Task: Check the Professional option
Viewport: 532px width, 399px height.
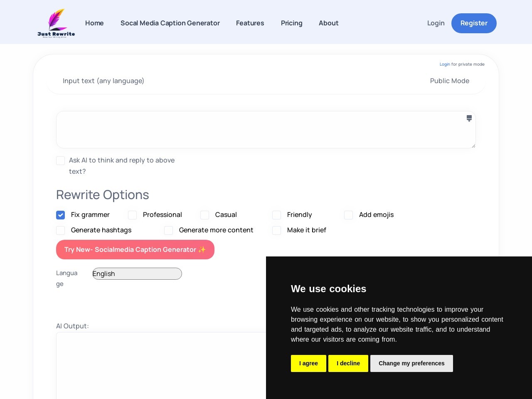Action: tap(132, 215)
